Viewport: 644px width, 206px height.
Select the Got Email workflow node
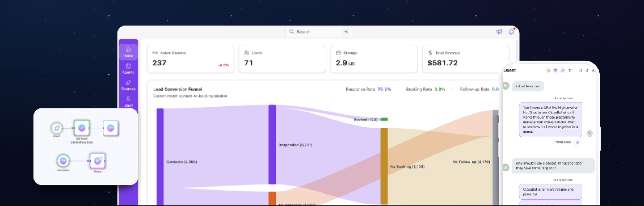[x=82, y=128]
